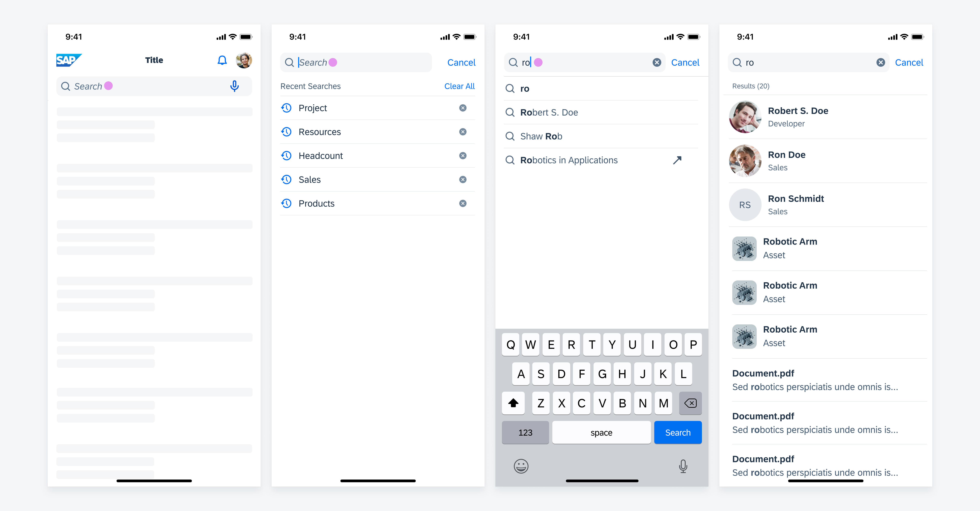Tap the Robotic Arm asset thumbnail

(x=744, y=248)
